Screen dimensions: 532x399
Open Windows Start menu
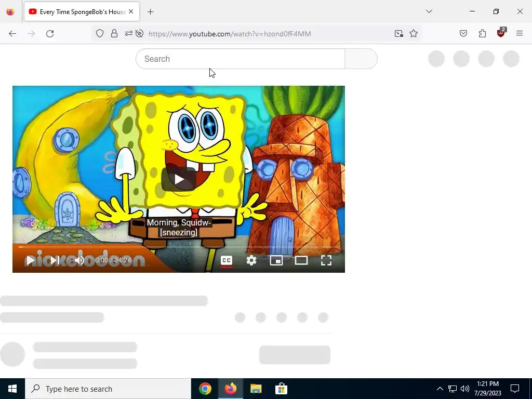pos(12,389)
